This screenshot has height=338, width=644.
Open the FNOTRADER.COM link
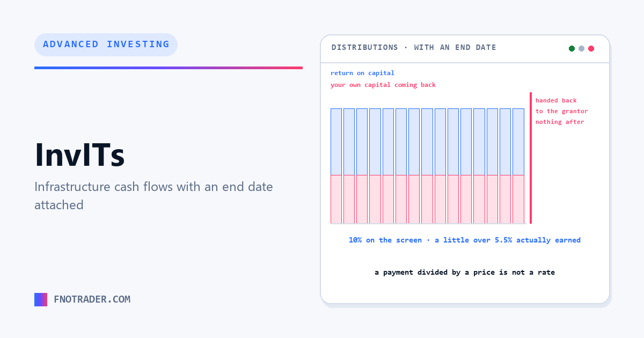coord(92,299)
